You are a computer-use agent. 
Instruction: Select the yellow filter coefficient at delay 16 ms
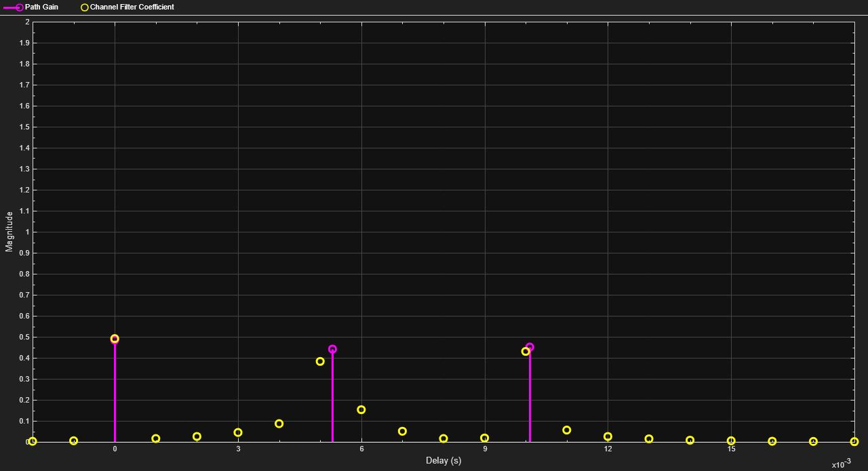pyautogui.click(x=772, y=441)
